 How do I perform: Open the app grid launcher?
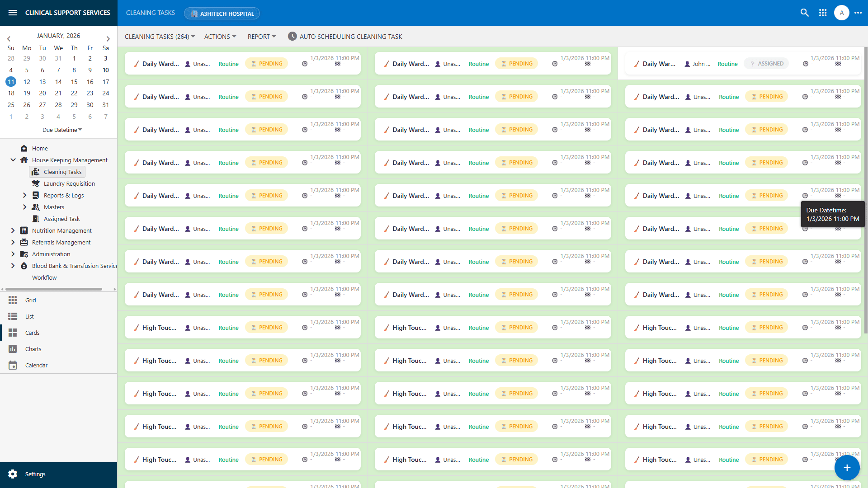point(823,12)
